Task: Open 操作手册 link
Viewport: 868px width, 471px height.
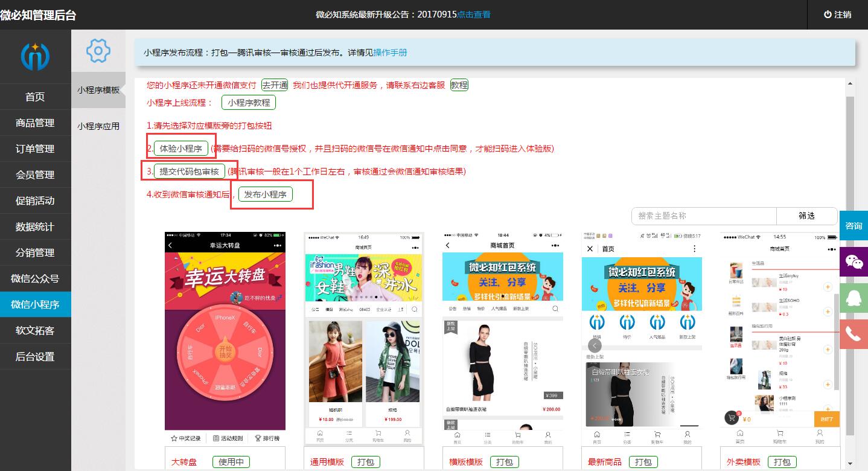Action: (390, 53)
